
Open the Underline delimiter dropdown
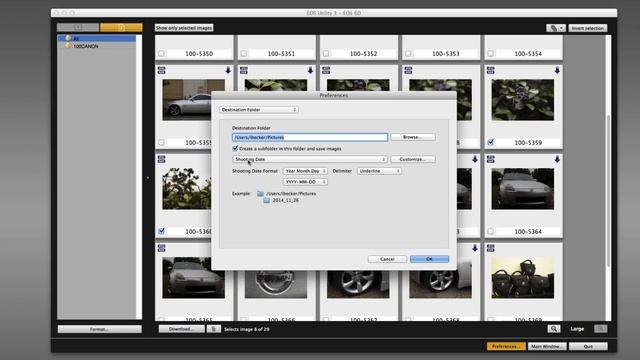379,171
